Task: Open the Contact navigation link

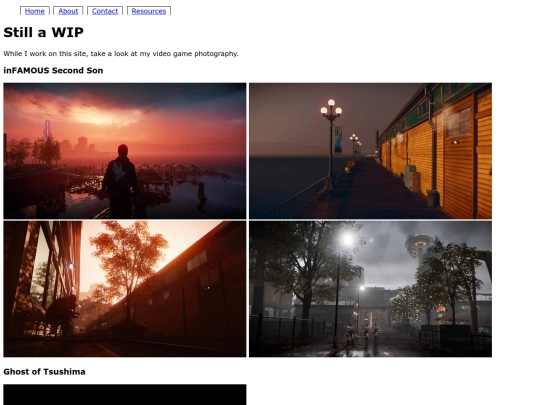Action: point(105,11)
